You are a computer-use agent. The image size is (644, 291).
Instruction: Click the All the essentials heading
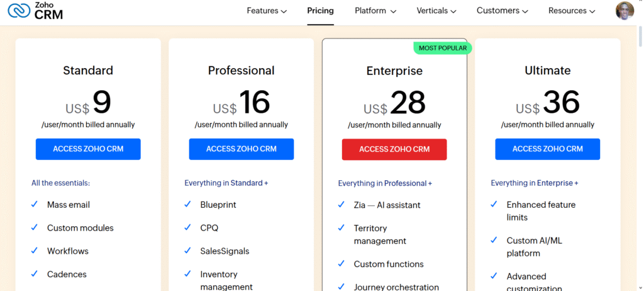(x=61, y=183)
